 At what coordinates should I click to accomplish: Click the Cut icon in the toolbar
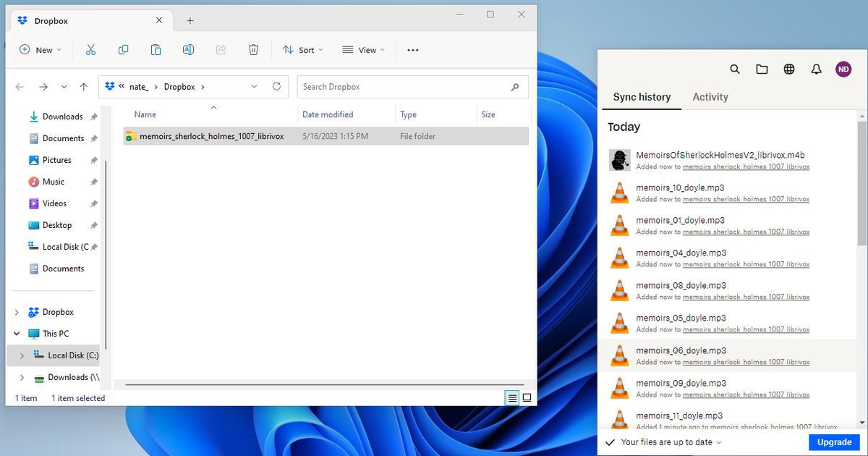pyautogui.click(x=91, y=49)
